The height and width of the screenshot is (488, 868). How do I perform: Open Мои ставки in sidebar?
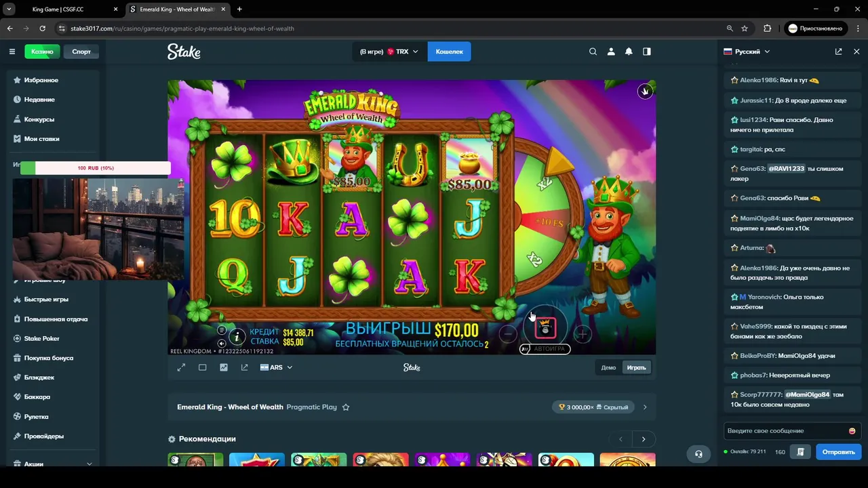tap(52, 139)
